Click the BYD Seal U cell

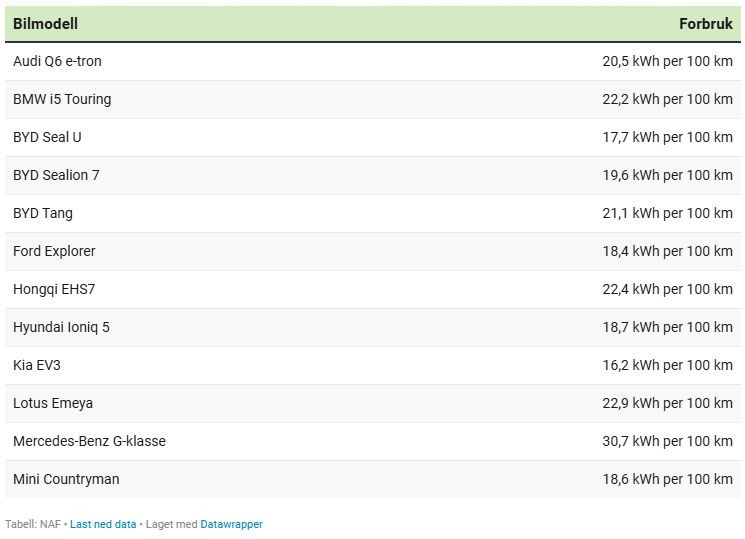pyautogui.click(x=47, y=137)
